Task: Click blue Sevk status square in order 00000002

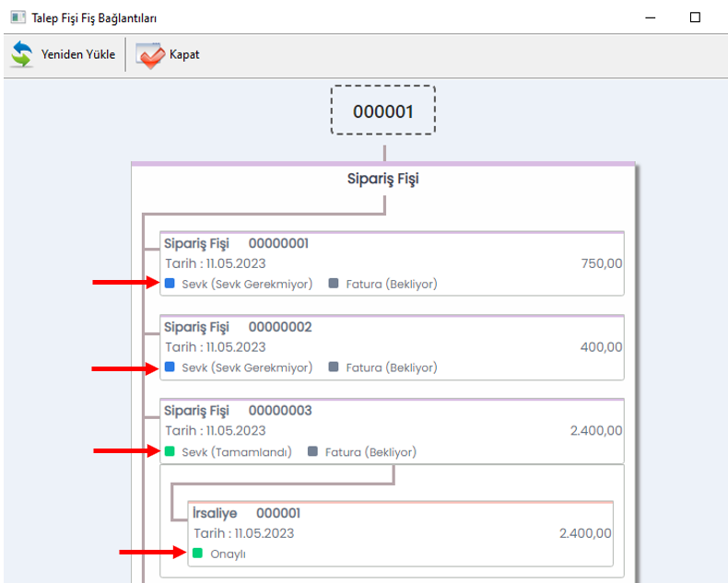Action: pos(170,367)
